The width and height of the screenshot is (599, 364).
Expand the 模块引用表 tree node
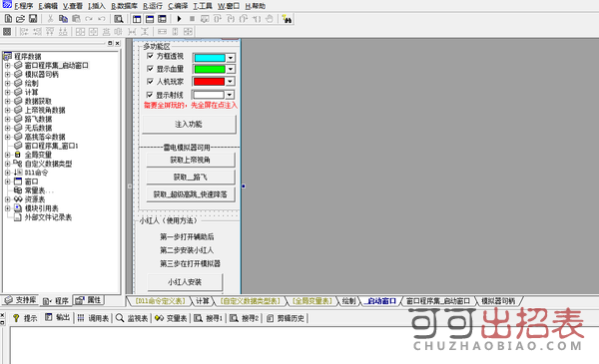(x=7, y=208)
